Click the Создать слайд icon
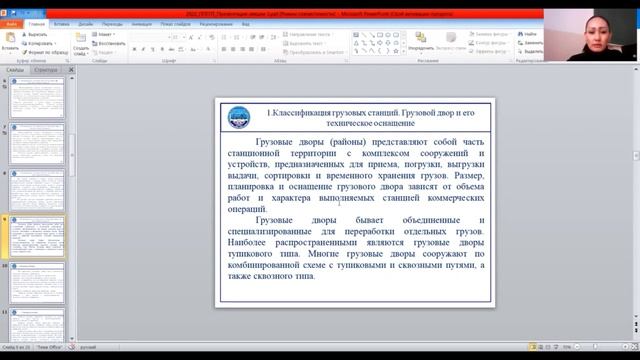 point(81,38)
